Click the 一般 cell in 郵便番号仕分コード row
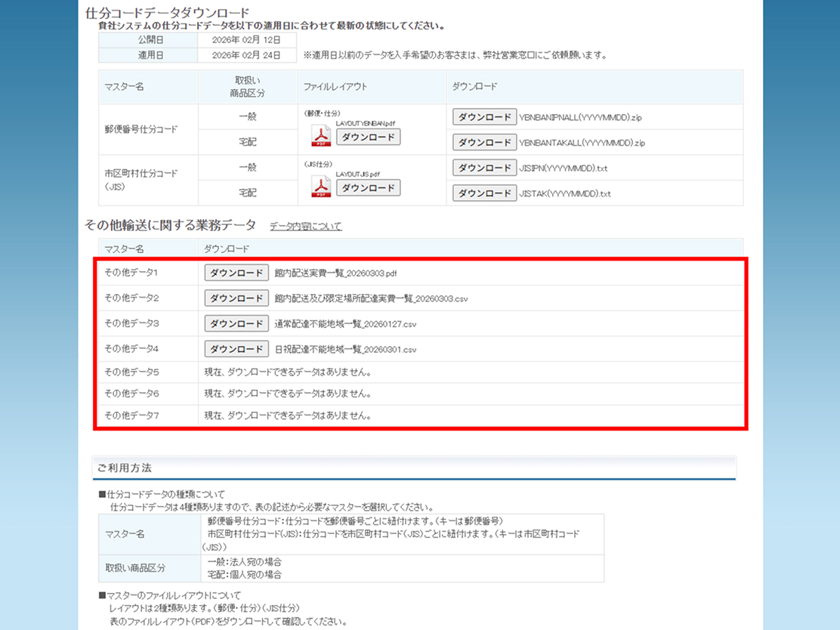This screenshot has height=630, width=840. pos(248,117)
